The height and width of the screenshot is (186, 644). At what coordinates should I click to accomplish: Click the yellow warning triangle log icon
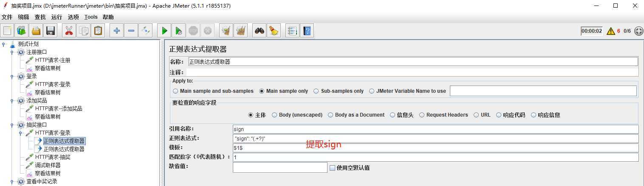coord(611,31)
